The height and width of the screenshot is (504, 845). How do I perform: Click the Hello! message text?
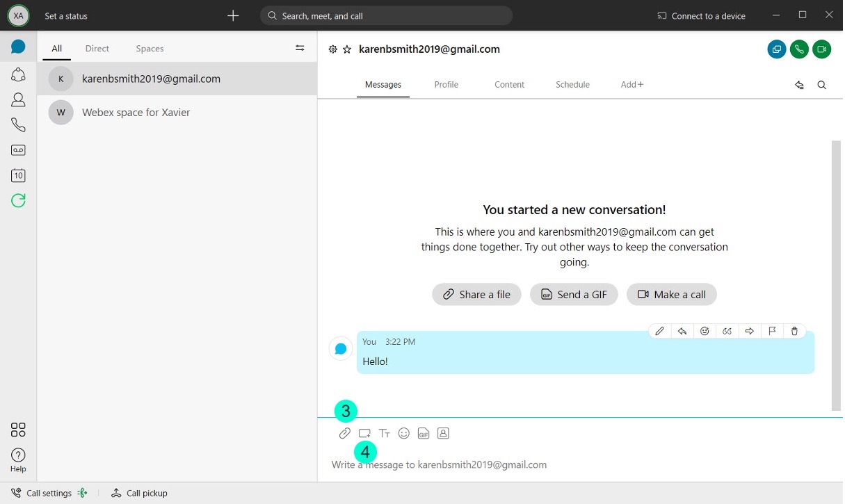[x=375, y=361]
